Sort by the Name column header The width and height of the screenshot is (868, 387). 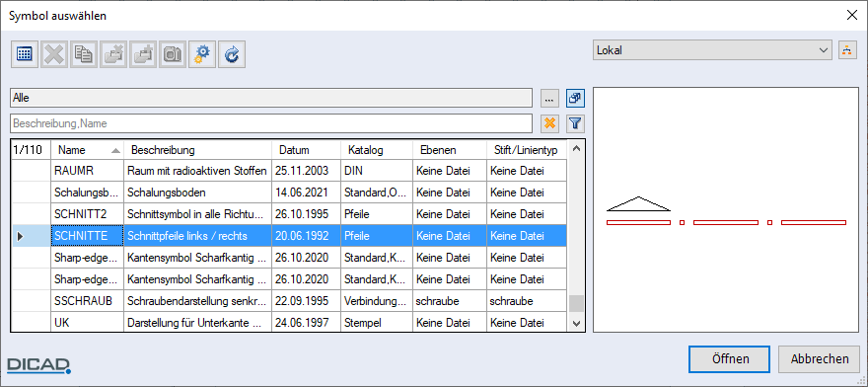click(88, 150)
